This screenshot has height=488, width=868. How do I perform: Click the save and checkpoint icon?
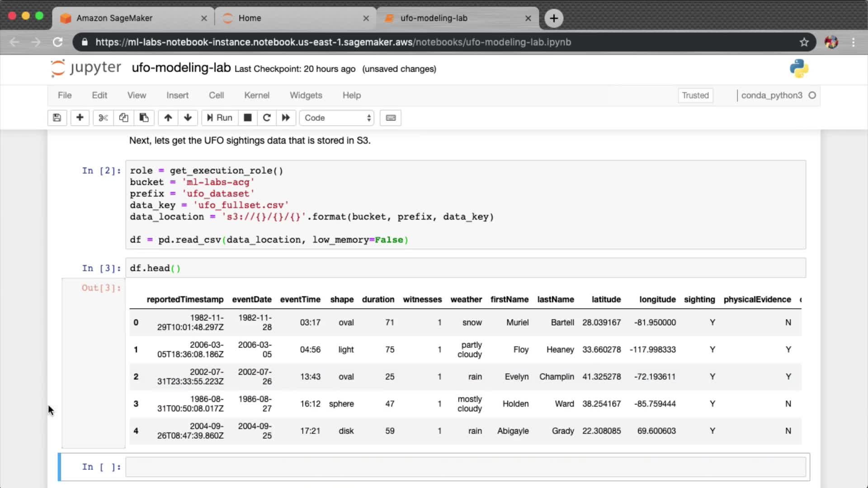(x=57, y=118)
